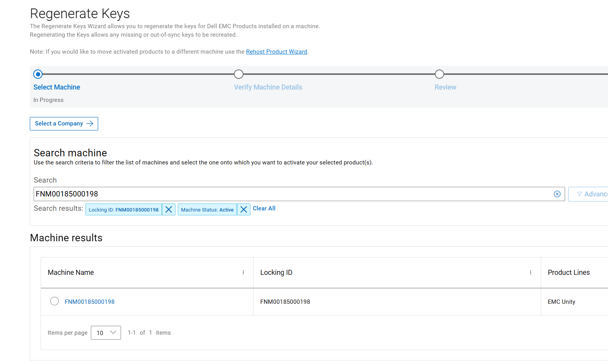Open the FNM00185000198 machine name link

click(x=90, y=302)
